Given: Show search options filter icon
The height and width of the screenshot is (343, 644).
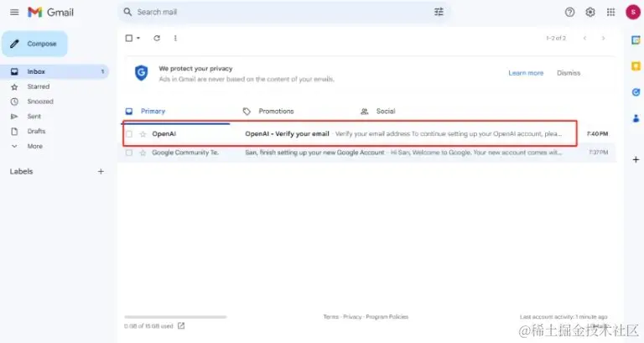Looking at the screenshot, I should pyautogui.click(x=439, y=12).
